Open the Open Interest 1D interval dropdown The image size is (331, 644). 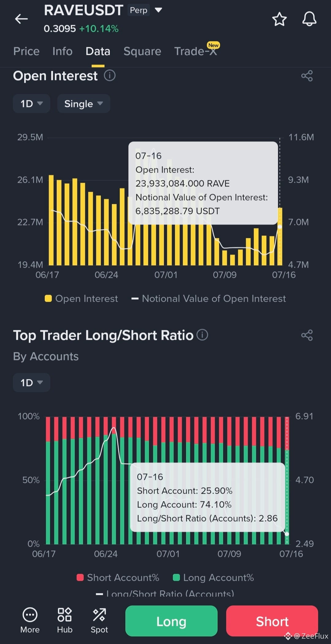pos(32,104)
